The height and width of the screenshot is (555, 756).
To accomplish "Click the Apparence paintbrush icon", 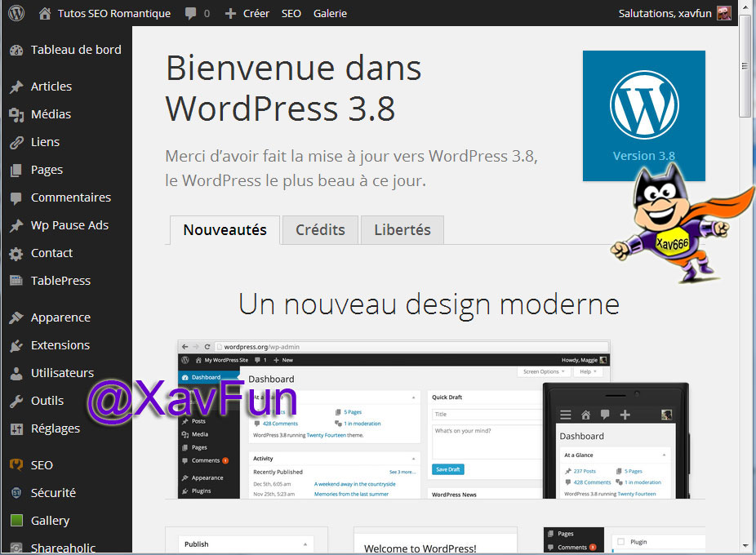I will pyautogui.click(x=16, y=317).
